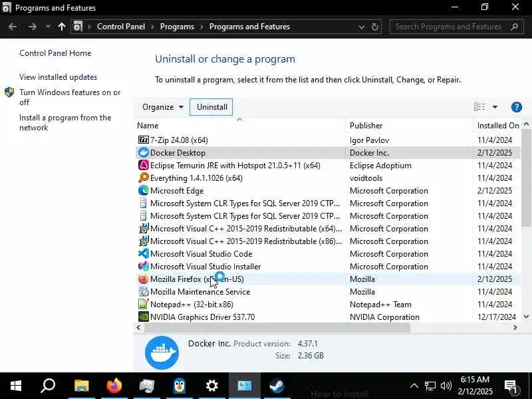Open File Explorer from taskbar
The height and width of the screenshot is (399, 532).
click(x=81, y=386)
